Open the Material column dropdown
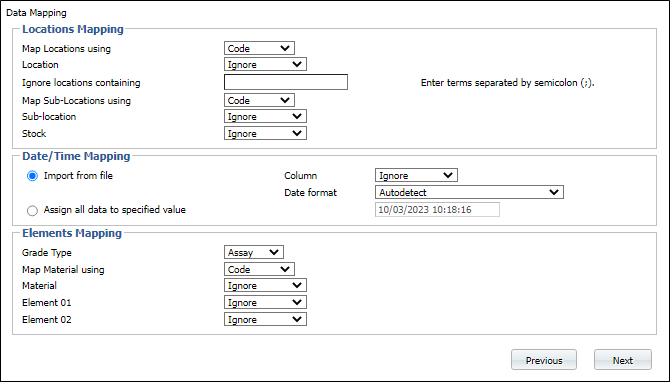 coord(265,285)
